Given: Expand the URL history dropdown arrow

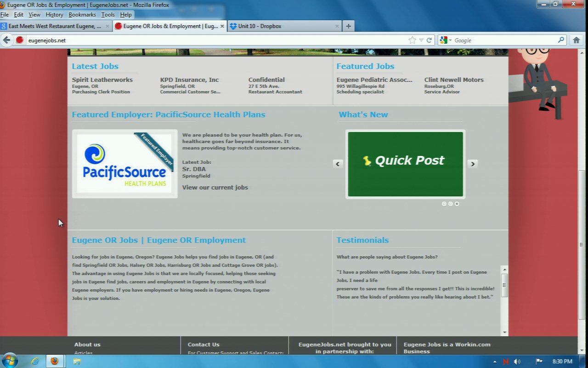Looking at the screenshot, I should pyautogui.click(x=421, y=40).
